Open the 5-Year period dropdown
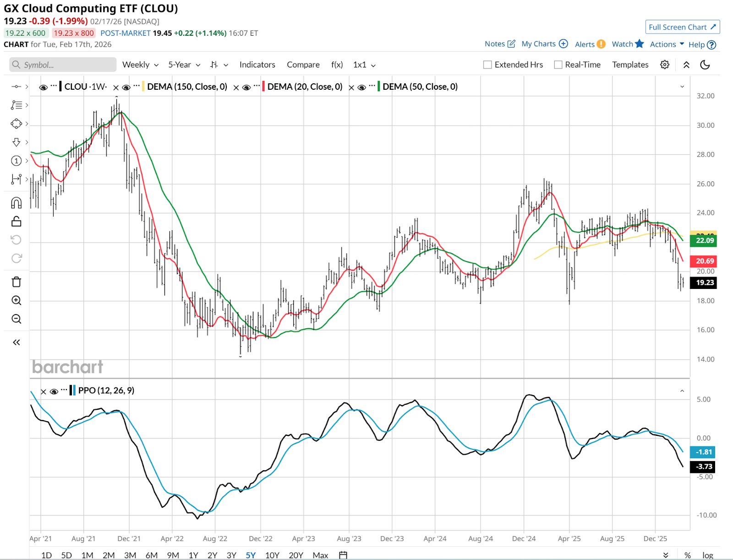 tap(184, 65)
